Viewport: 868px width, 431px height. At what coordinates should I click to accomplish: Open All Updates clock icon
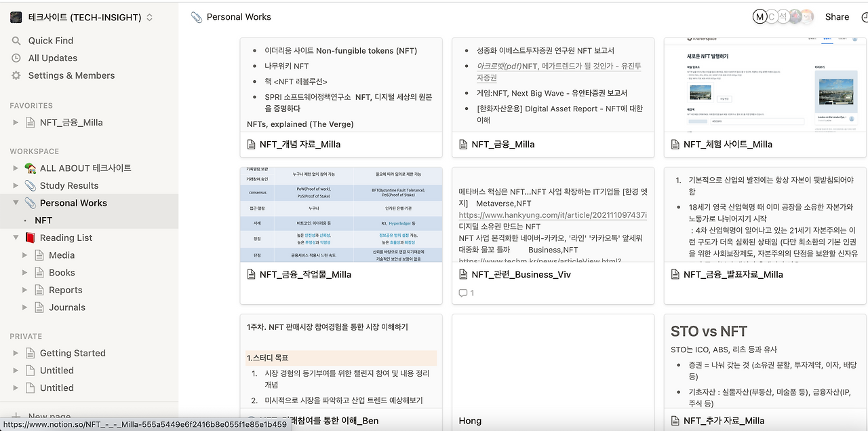(16, 58)
